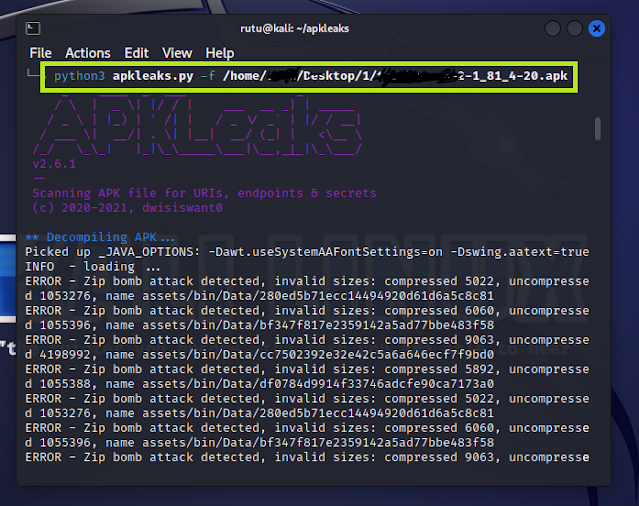This screenshot has width=639, height=506.
Task: Click the 'Picked up _JAVA_OPTIONS' line
Action: (307, 252)
